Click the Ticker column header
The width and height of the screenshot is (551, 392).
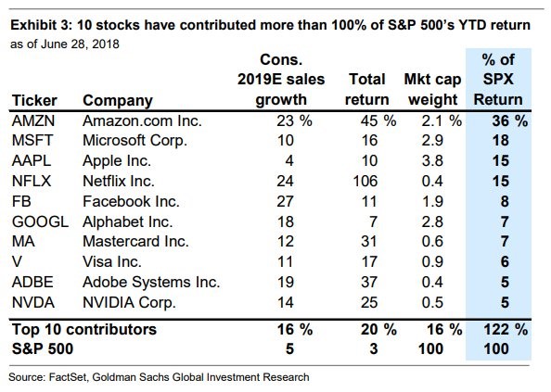pos(34,101)
